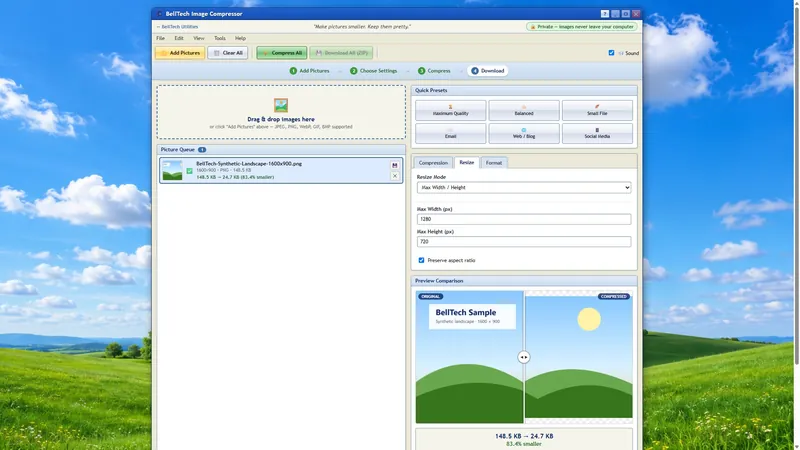Open the Help menu
The width and height of the screenshot is (800, 450).
(x=240, y=38)
